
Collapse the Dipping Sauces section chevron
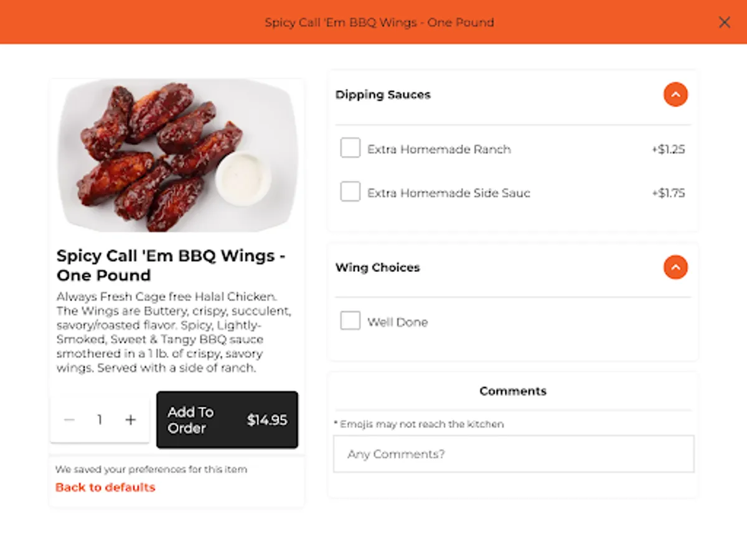coord(675,95)
